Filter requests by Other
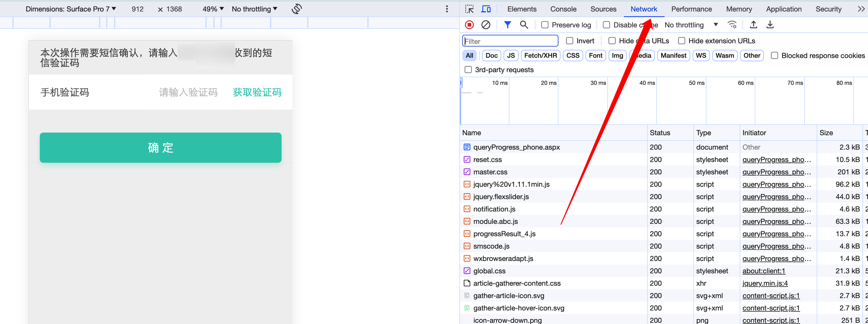868x324 pixels. [x=752, y=56]
